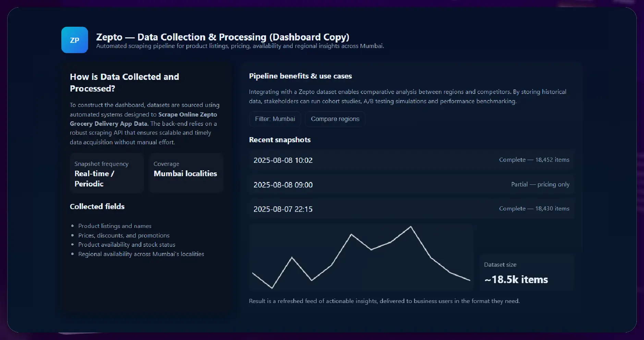Click the highest peak of the line chart
Screen dimensions: 644x340
point(411,227)
